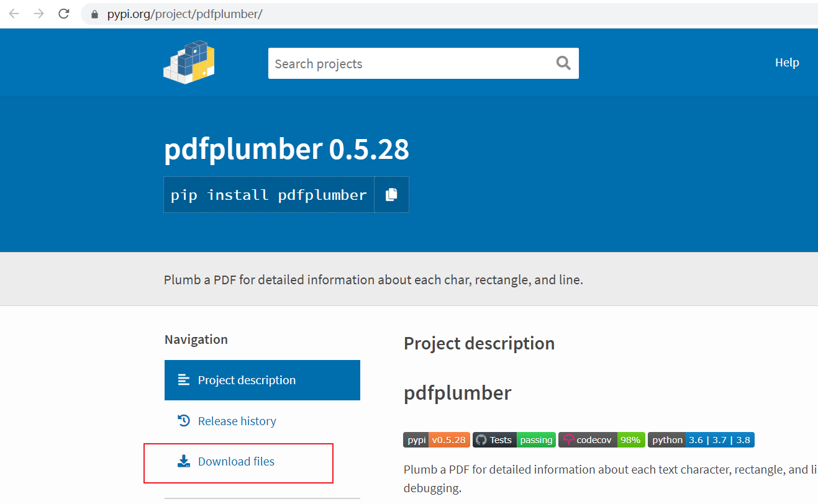Select the pip install pdfplumber text
The image size is (818, 504).
(269, 195)
